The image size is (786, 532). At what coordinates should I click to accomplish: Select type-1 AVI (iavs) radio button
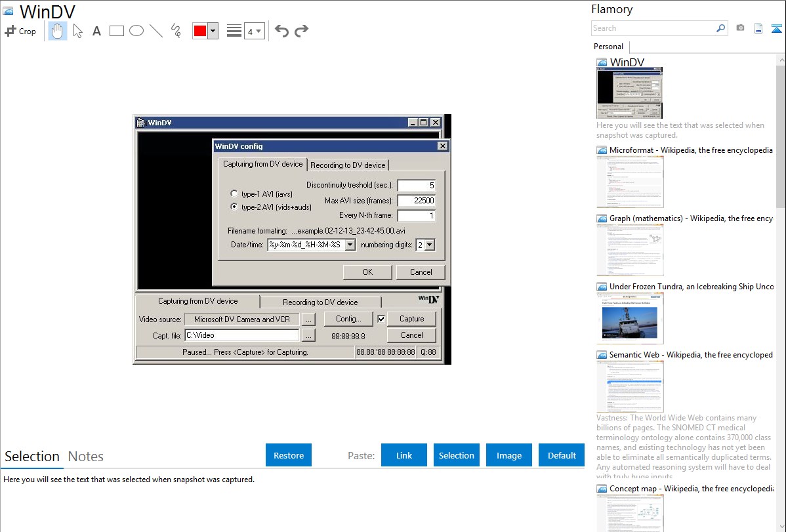pyautogui.click(x=234, y=194)
